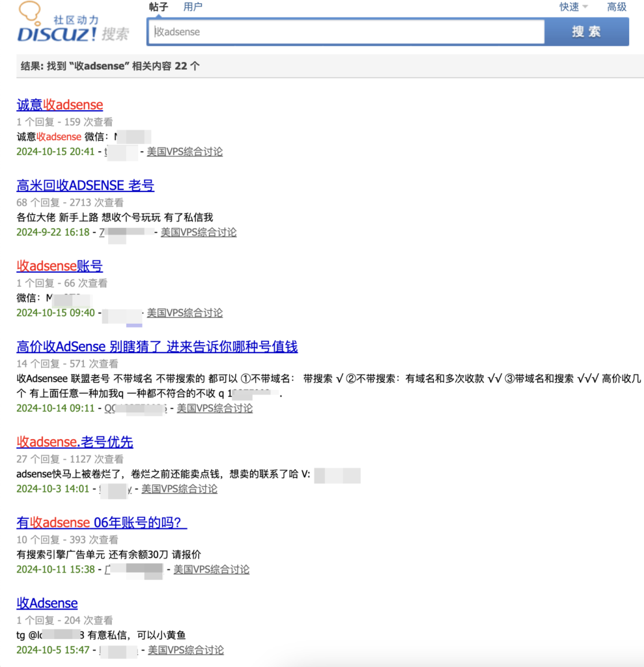Click snippet adsense快马上被卷烂了
Viewport: 644px width, 667px height.
tap(72, 474)
